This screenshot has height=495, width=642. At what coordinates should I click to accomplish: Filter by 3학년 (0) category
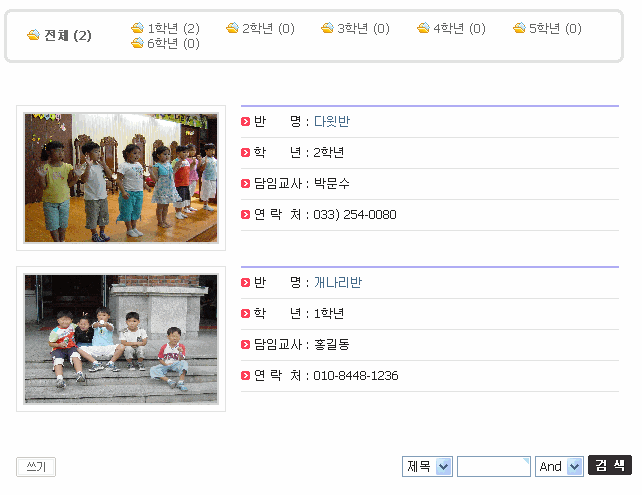pyautogui.click(x=364, y=28)
